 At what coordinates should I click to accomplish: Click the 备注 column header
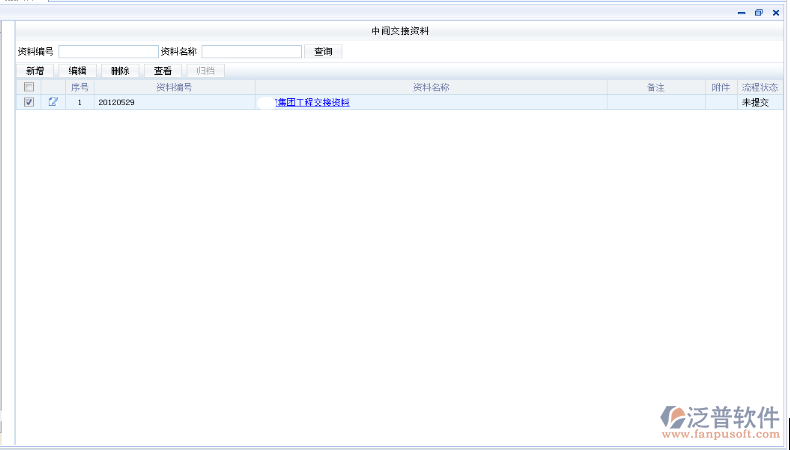656,87
